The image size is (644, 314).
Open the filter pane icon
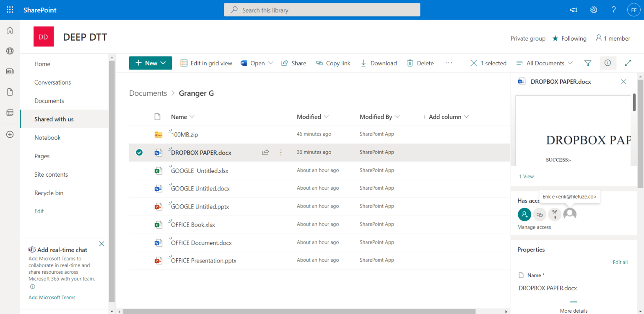pyautogui.click(x=587, y=63)
